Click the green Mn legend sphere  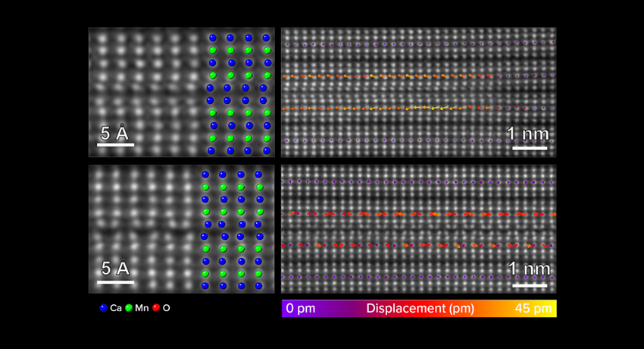(x=129, y=308)
